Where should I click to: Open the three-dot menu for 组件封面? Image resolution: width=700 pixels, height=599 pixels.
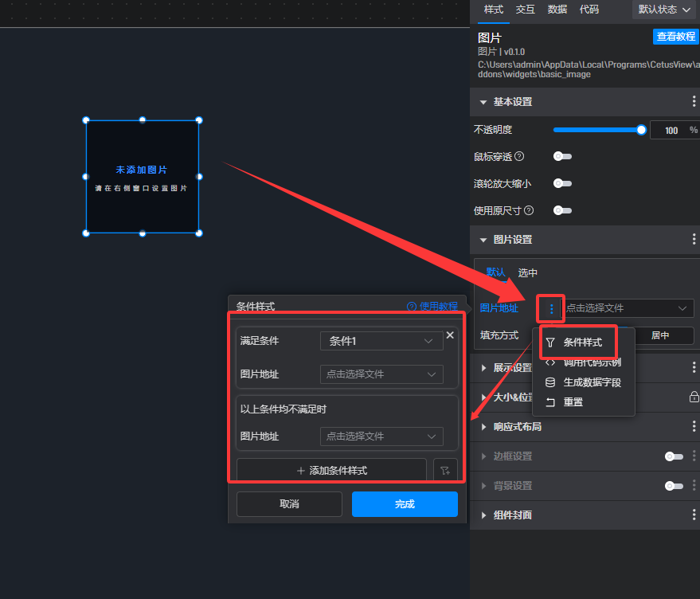coord(694,515)
